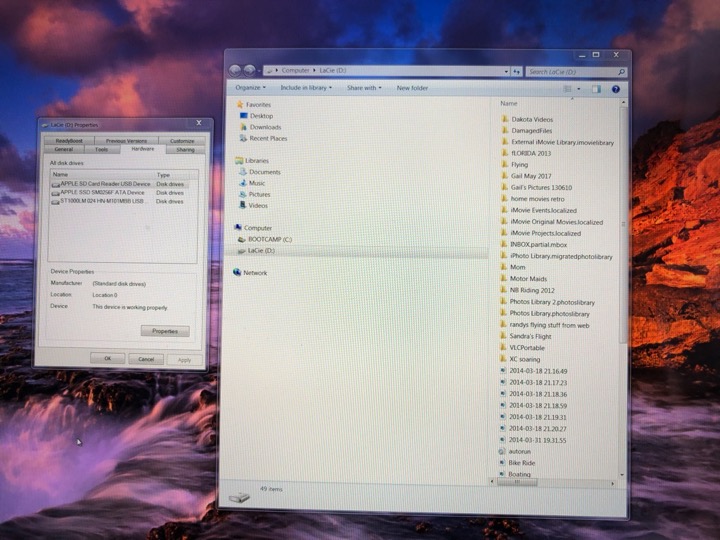Click the Name column header in file list
Screen dimensions: 720x540
tap(509, 104)
